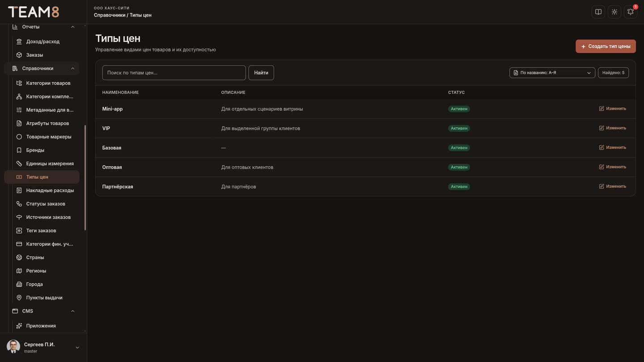644x362 pixels.
Task: Click the Атрибуты товаров icon
Action: [19, 123]
